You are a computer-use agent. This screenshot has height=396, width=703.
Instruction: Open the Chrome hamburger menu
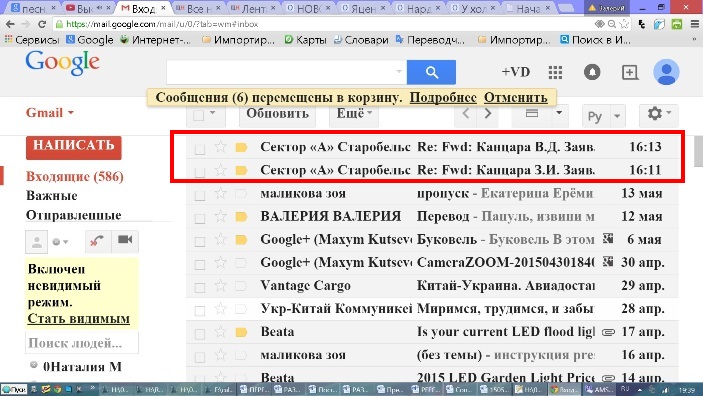point(694,24)
